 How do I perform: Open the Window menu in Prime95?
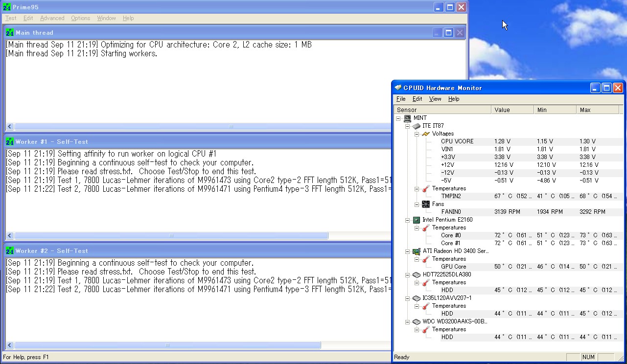tap(106, 18)
